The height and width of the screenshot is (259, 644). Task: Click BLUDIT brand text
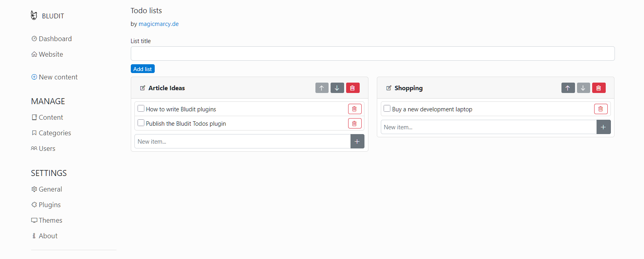tap(53, 16)
